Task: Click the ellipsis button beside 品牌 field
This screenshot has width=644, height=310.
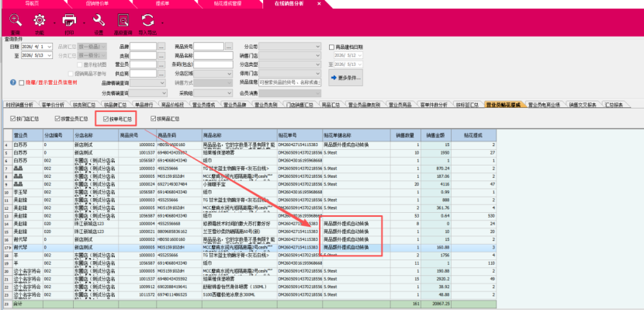Action: [161, 47]
